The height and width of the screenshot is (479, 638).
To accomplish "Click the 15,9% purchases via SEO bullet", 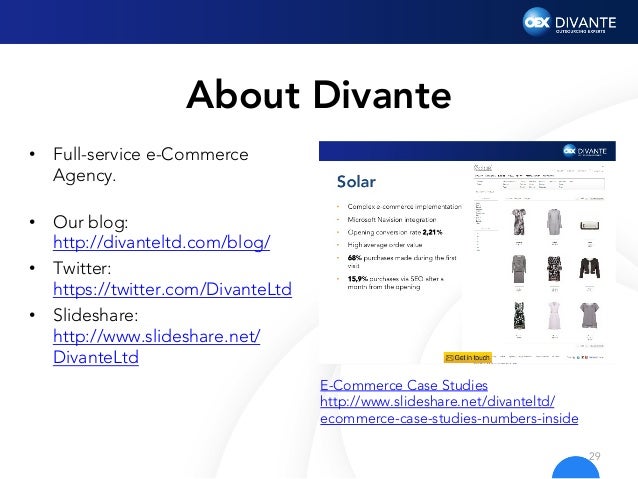I will coord(395,283).
